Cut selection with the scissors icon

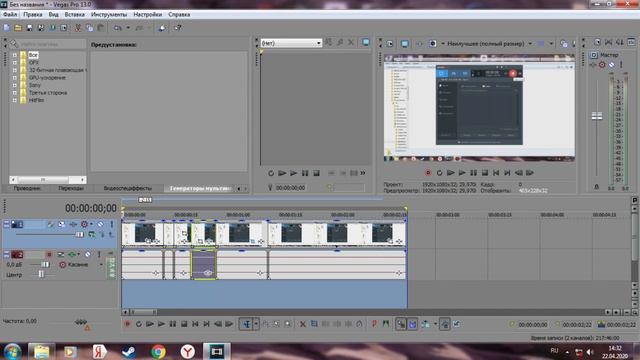pyautogui.click(x=78, y=28)
